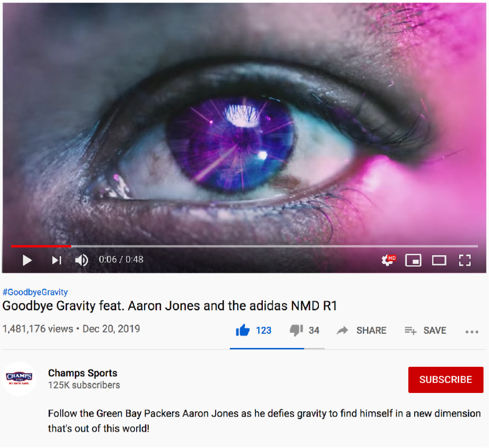
Task: Open the three-dot more actions menu
Action: (x=472, y=332)
